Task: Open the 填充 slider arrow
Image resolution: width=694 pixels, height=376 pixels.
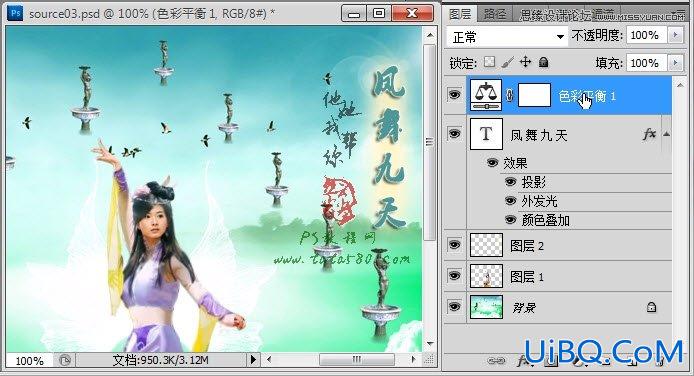Action: click(675, 63)
